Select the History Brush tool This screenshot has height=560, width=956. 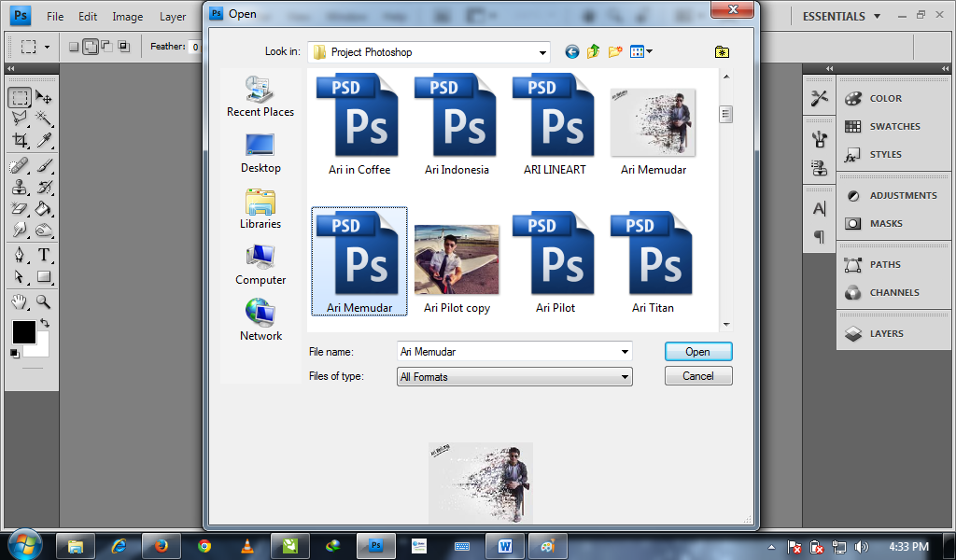point(43,187)
